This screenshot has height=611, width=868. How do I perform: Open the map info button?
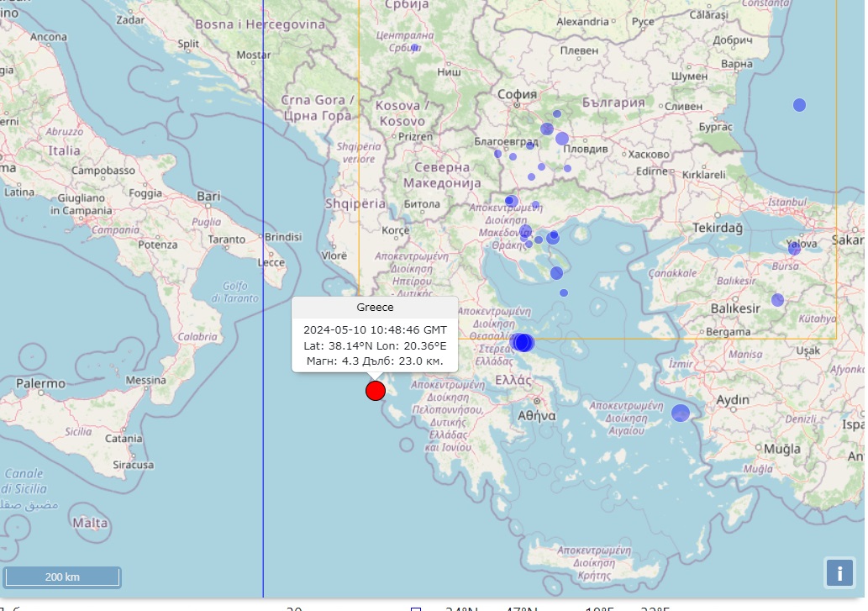(x=839, y=572)
